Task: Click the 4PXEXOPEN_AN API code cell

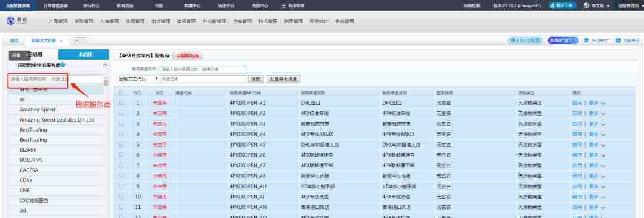Action: coord(247,207)
